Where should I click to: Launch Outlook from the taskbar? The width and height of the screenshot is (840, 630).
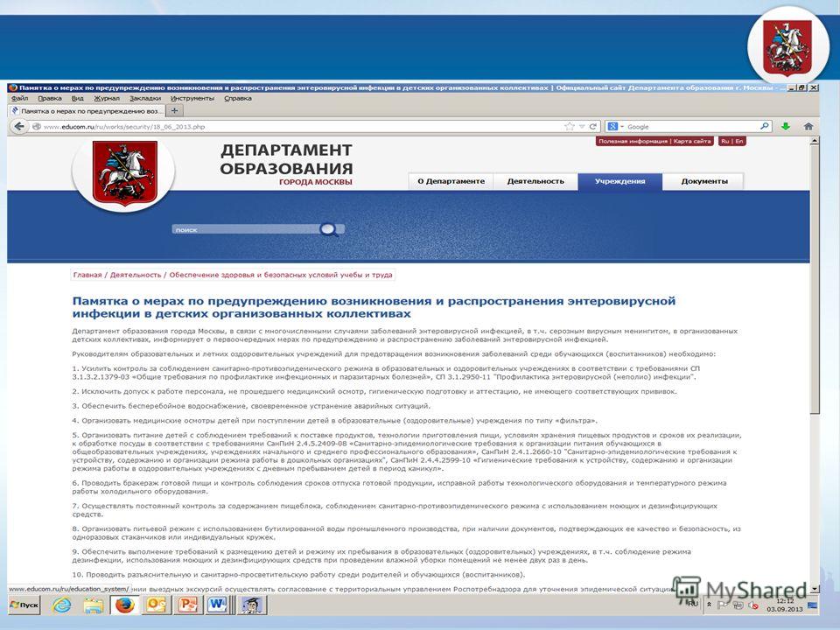click(x=157, y=605)
